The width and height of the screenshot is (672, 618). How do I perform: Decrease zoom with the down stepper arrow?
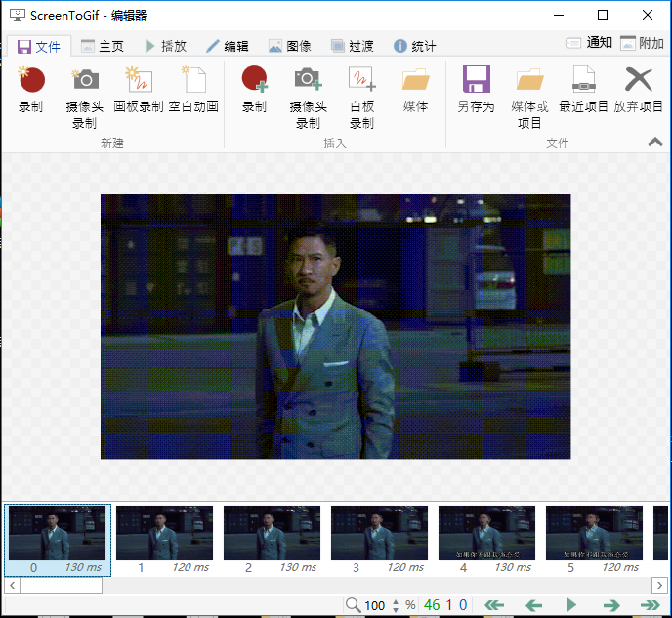click(396, 609)
